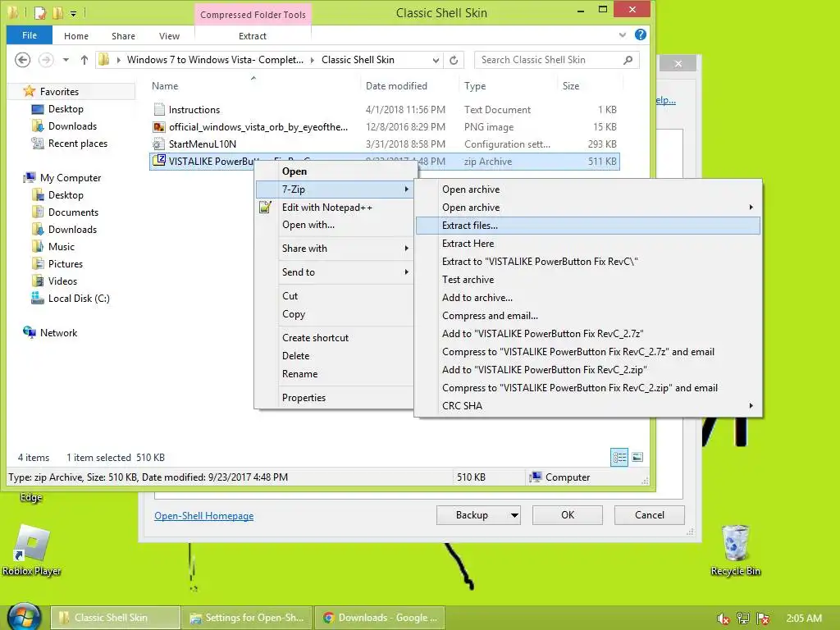Screen dimensions: 840x630
Task: Select Recent places in Favorites
Action: click(70, 144)
